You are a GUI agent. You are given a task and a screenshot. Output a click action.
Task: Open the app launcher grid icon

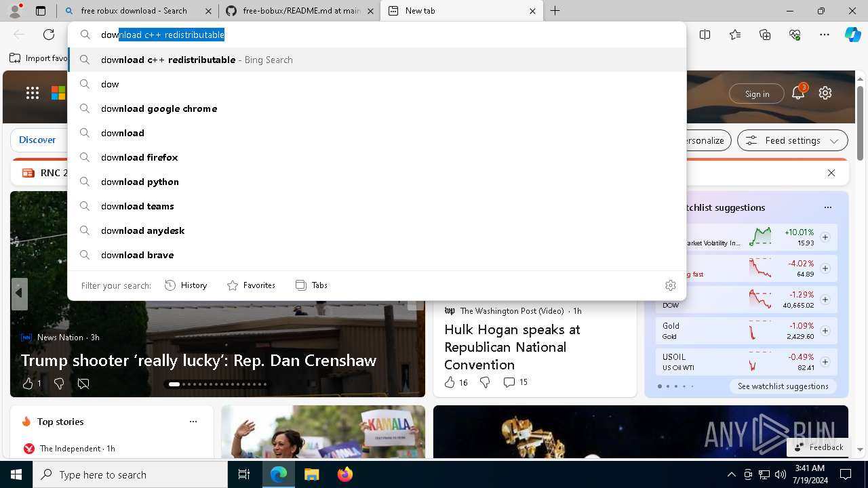tap(33, 94)
